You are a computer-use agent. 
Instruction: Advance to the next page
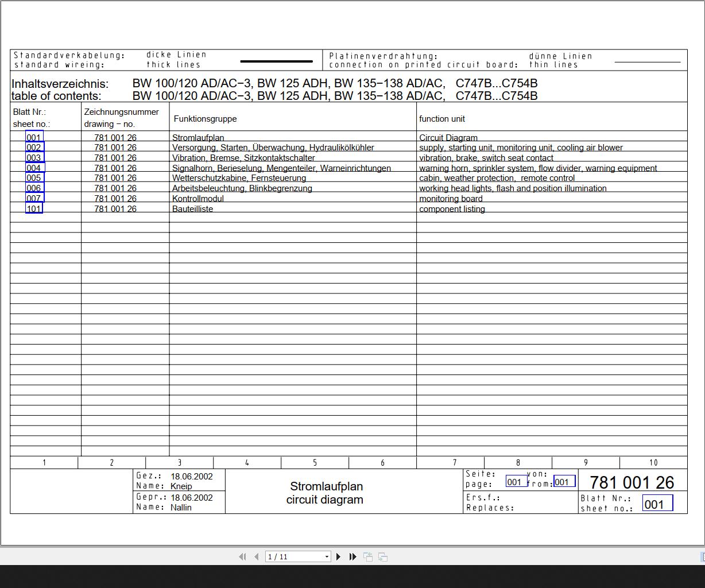[x=339, y=556]
